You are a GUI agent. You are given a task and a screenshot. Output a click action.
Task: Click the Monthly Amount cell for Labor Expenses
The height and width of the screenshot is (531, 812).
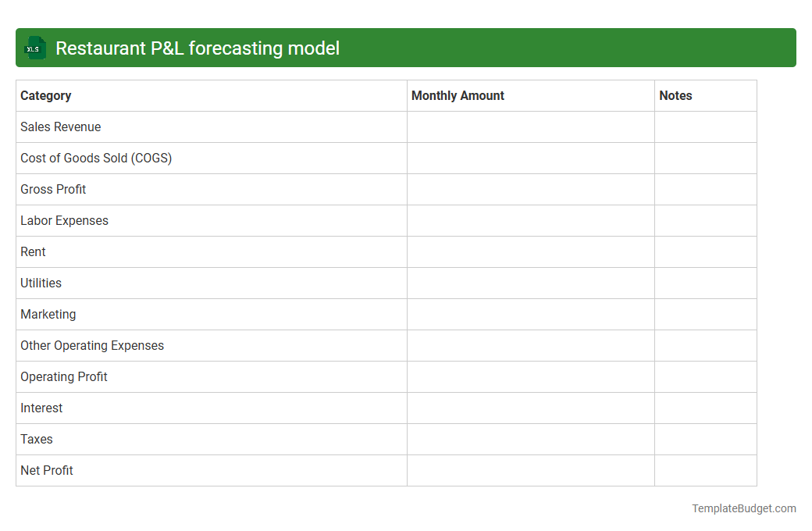530,220
